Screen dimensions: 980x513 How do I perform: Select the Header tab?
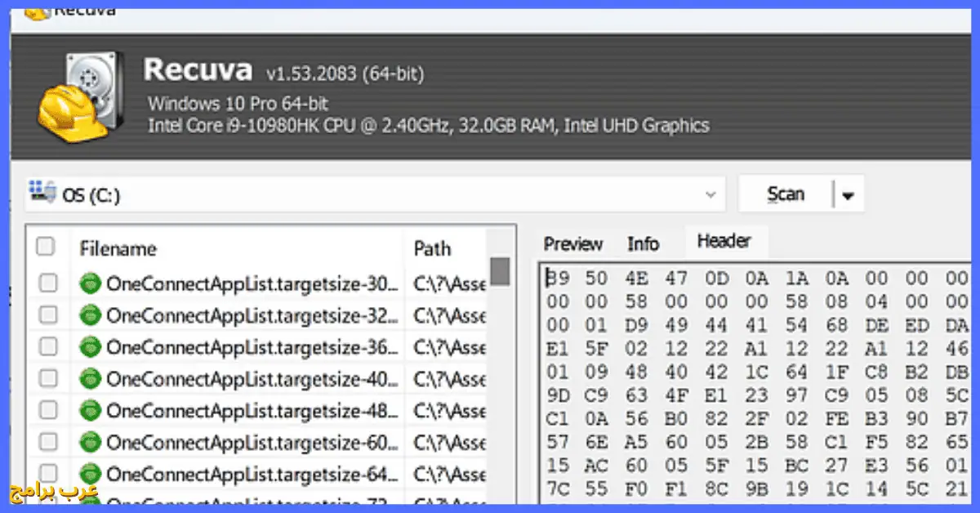[724, 242]
